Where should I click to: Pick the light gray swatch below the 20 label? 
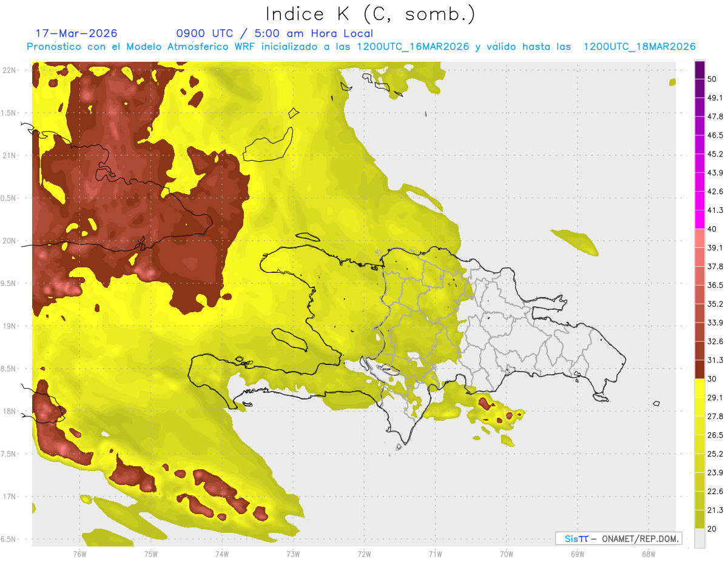click(x=699, y=538)
